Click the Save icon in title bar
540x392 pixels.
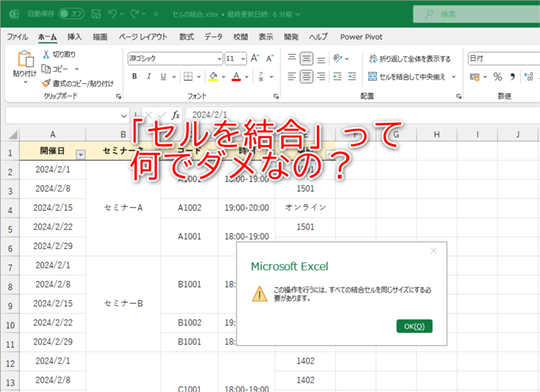96,14
